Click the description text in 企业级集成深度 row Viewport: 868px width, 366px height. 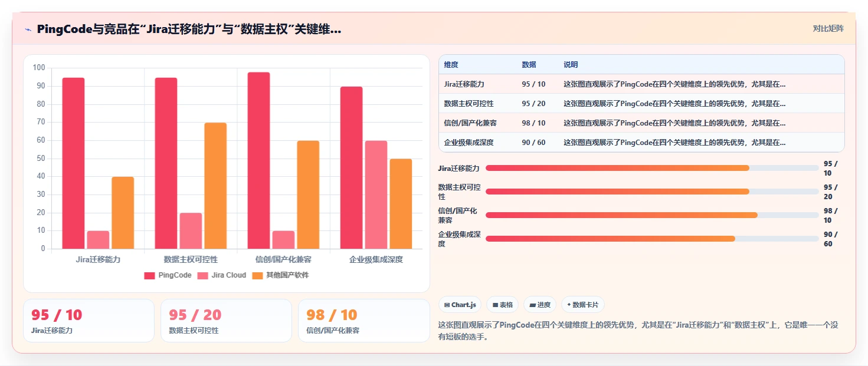[x=674, y=143]
